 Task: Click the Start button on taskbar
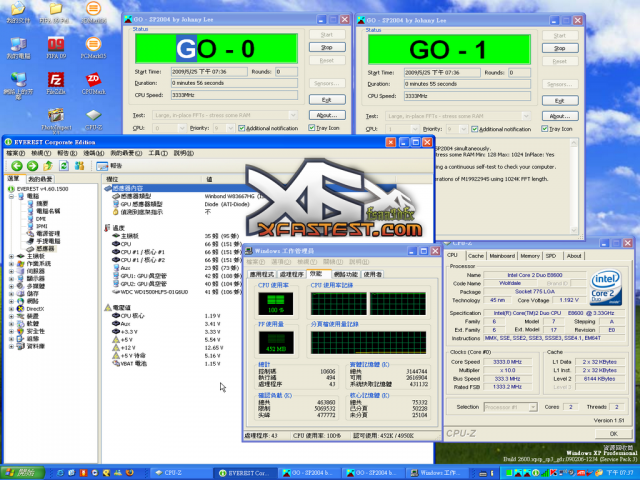pos(22,473)
